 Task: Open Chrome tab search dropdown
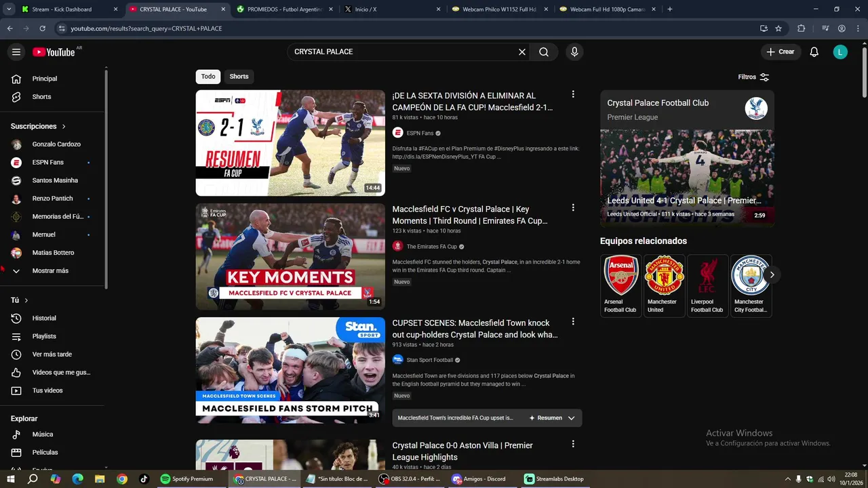tap(9, 9)
